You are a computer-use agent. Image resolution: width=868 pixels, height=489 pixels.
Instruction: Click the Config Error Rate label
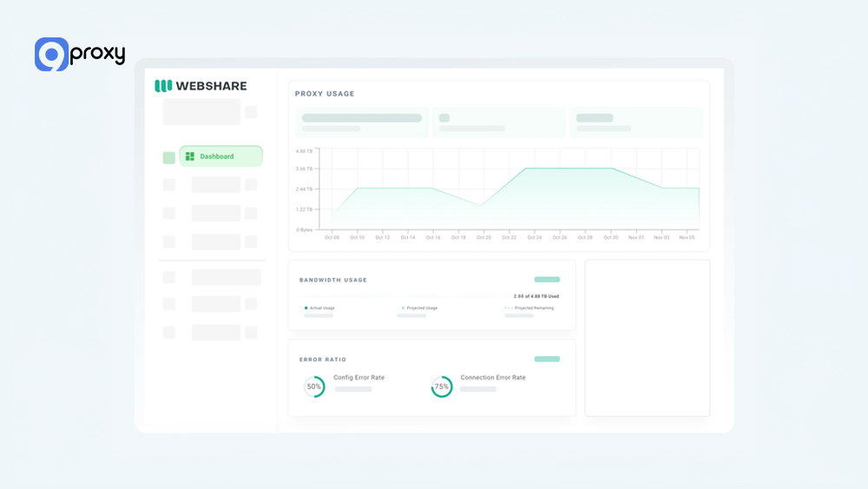358,378
